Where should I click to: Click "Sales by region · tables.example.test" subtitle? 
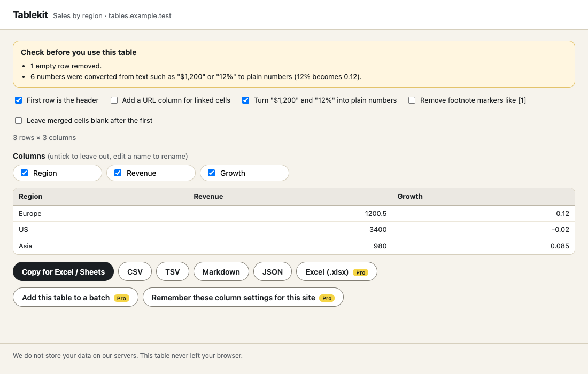pos(112,15)
